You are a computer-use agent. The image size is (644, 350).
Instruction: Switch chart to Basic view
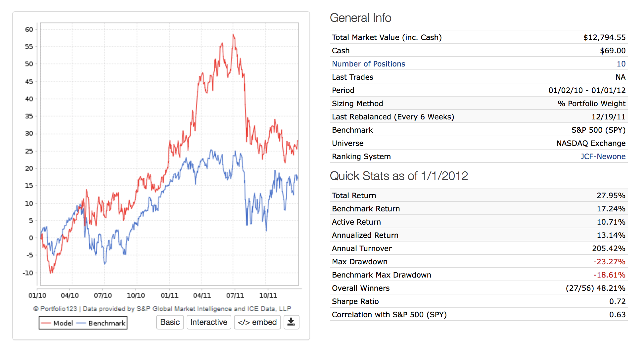tap(170, 322)
